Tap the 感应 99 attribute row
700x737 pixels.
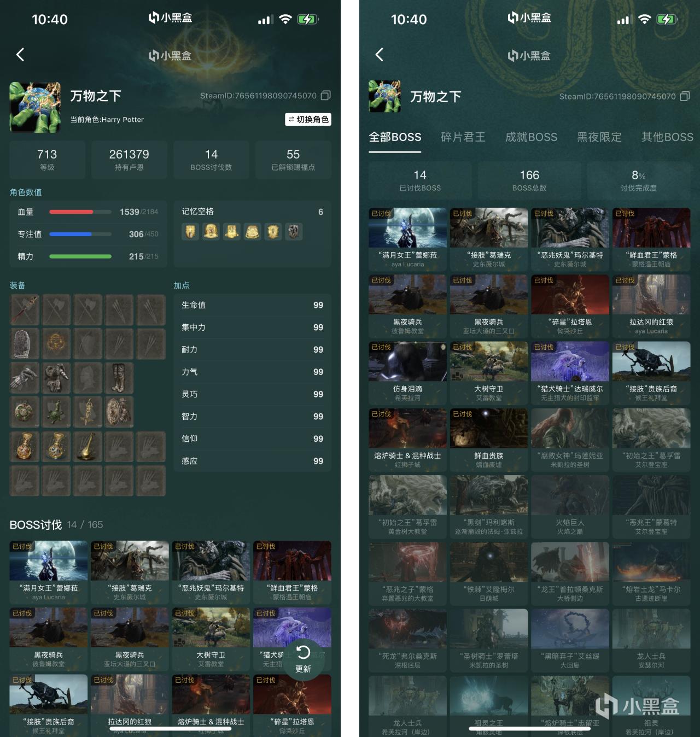(x=252, y=461)
